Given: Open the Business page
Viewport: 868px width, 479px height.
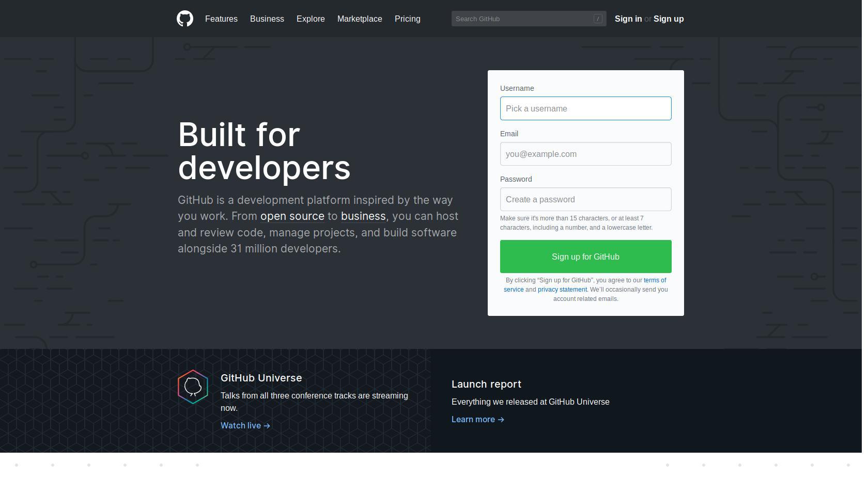Looking at the screenshot, I should pyautogui.click(x=267, y=19).
